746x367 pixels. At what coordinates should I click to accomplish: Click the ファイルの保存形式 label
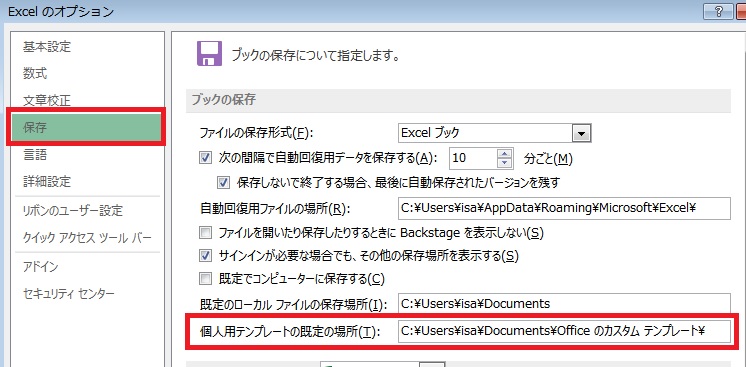(x=257, y=133)
